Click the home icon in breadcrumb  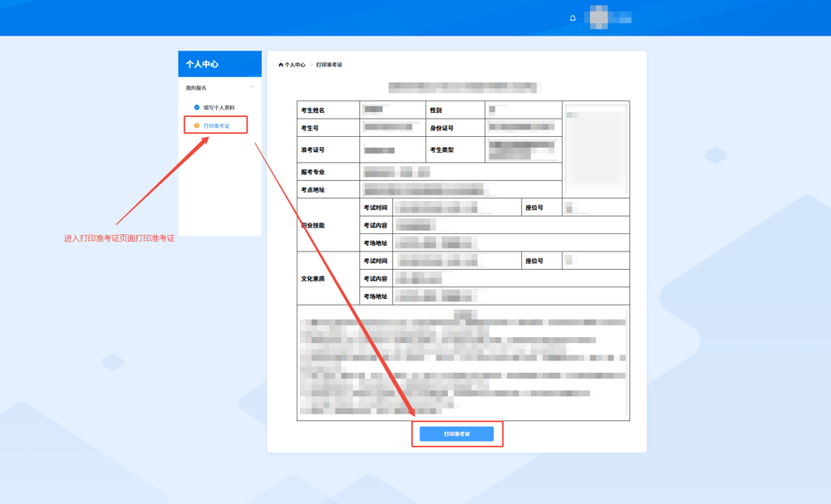(281, 65)
